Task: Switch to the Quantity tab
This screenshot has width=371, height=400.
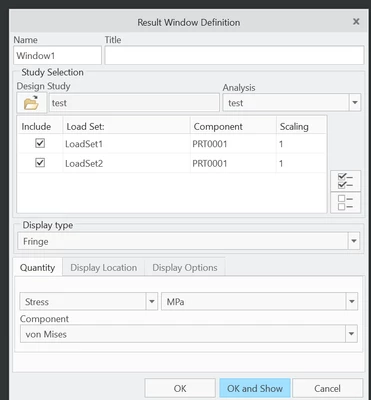Action: (x=37, y=267)
